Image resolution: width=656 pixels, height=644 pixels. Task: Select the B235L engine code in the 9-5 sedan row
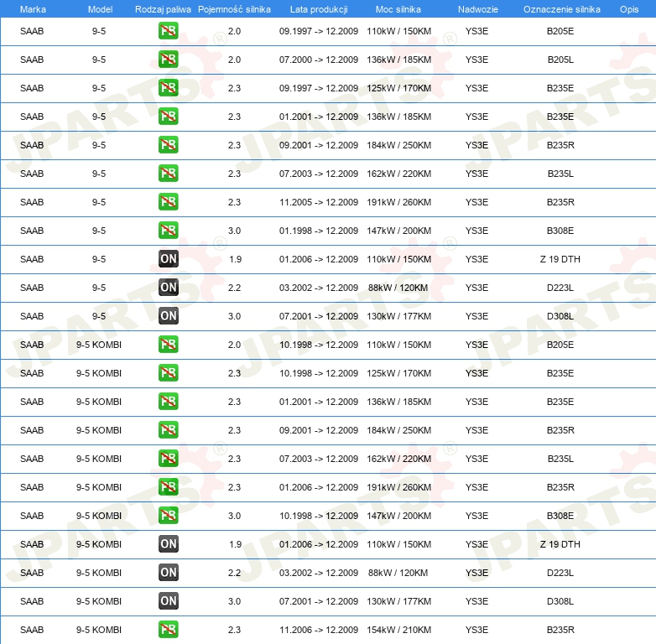560,174
